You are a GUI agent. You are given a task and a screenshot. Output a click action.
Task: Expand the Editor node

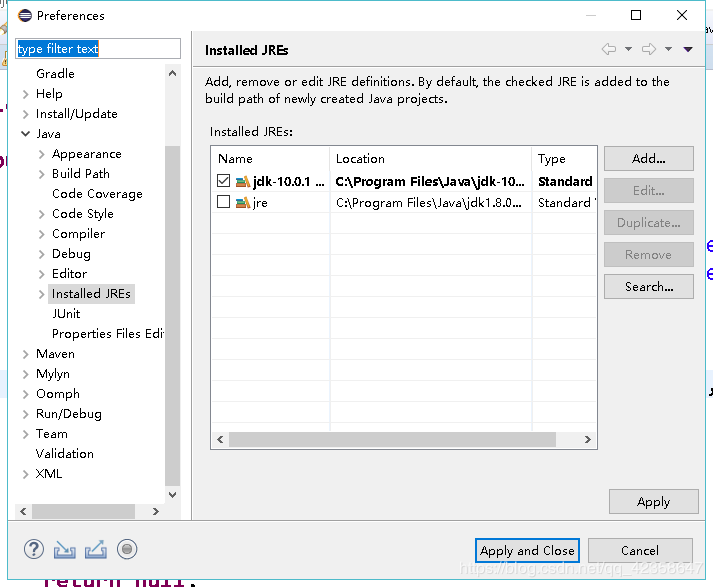pyautogui.click(x=41, y=274)
